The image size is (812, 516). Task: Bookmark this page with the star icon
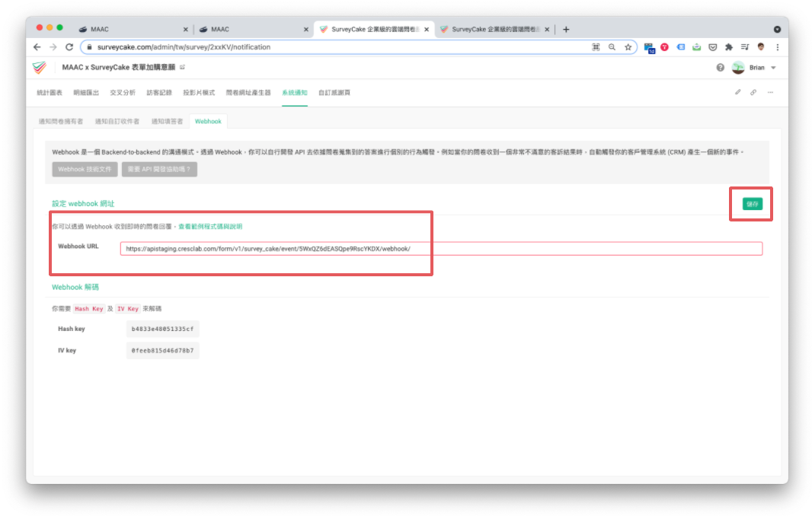[x=628, y=47]
